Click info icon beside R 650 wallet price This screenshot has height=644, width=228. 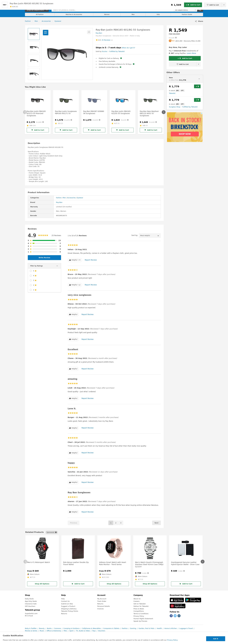click(x=184, y=571)
